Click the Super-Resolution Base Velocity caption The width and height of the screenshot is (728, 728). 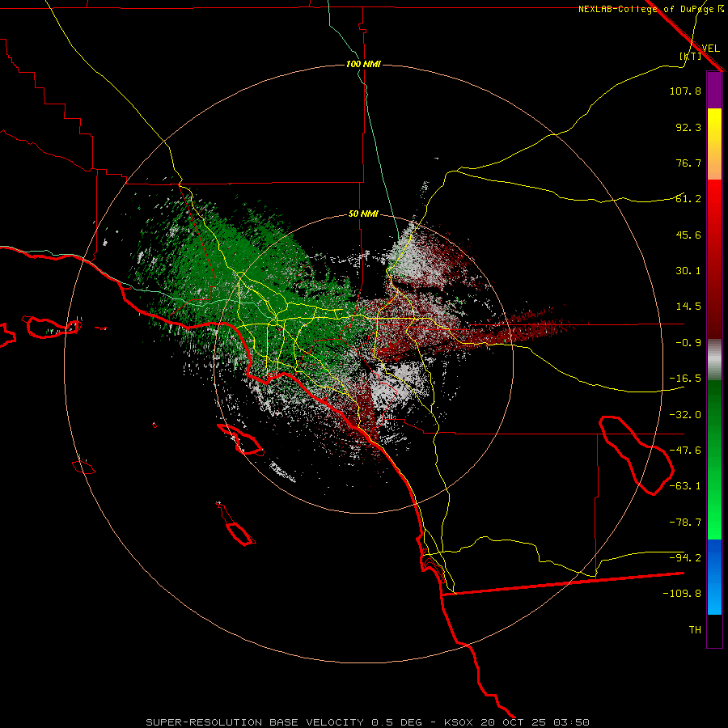click(x=368, y=722)
